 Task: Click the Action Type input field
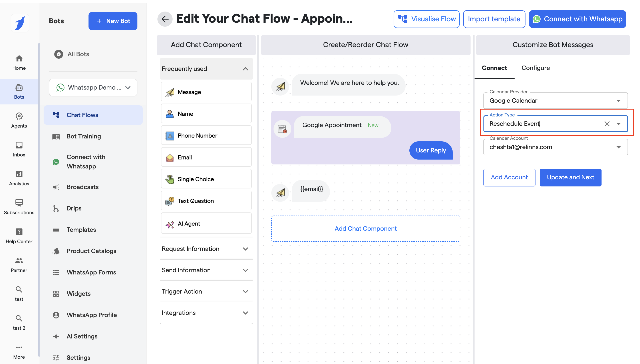click(x=543, y=124)
